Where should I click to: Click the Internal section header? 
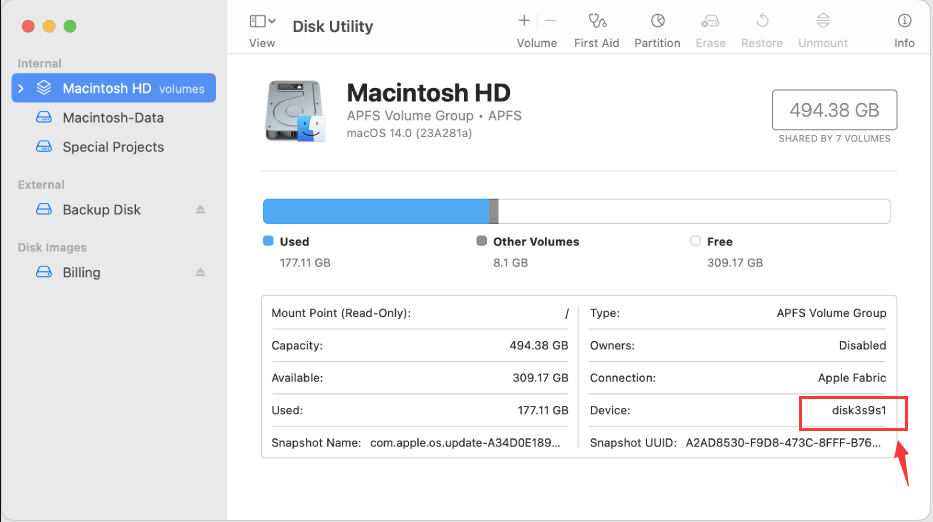[39, 64]
